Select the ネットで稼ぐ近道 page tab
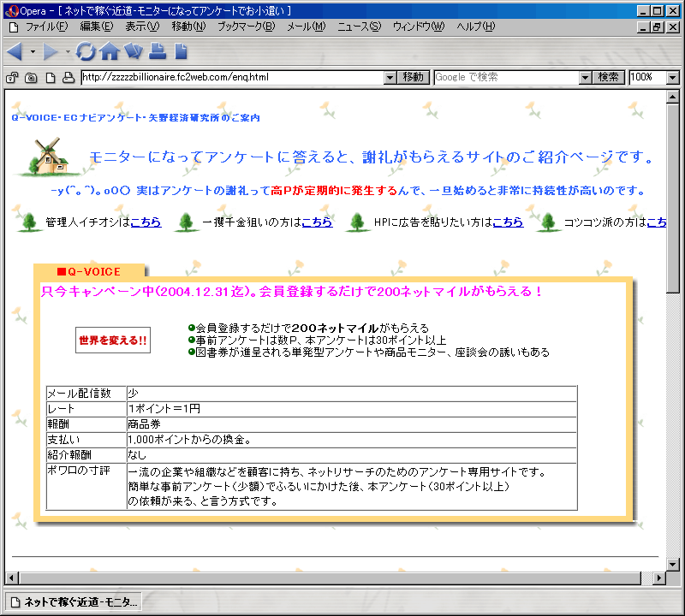This screenshot has width=685, height=616. click(x=74, y=602)
